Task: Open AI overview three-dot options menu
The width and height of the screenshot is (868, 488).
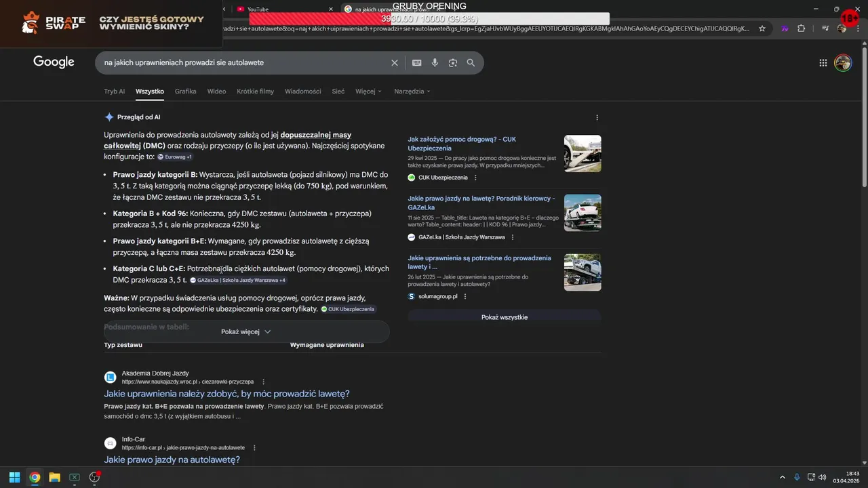Action: pyautogui.click(x=597, y=117)
